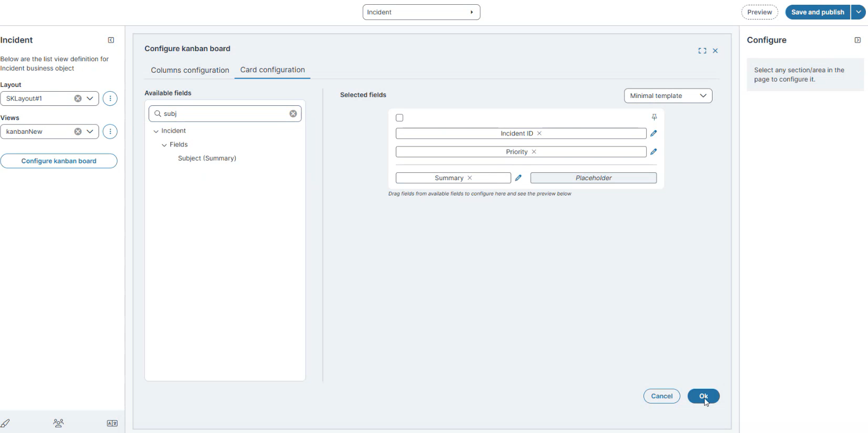This screenshot has width=868, height=433.
Task: Open the kanbanNew Views dropdown
Action: (x=90, y=132)
